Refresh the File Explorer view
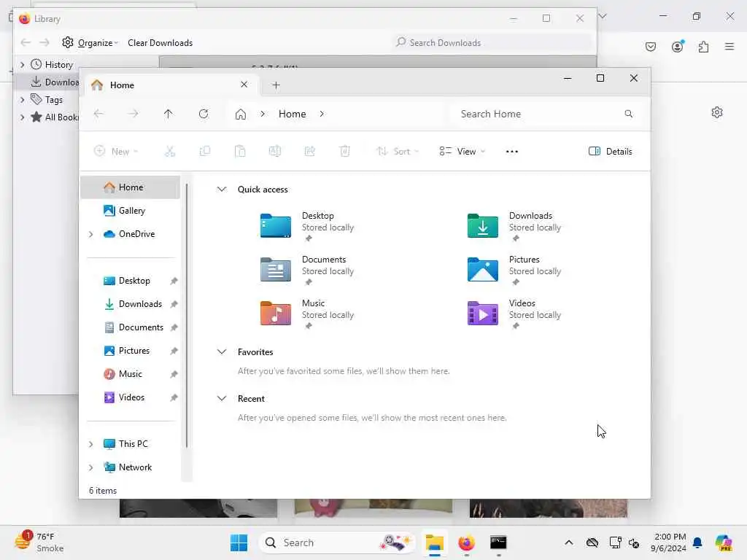The width and height of the screenshot is (747, 560). [x=204, y=114]
